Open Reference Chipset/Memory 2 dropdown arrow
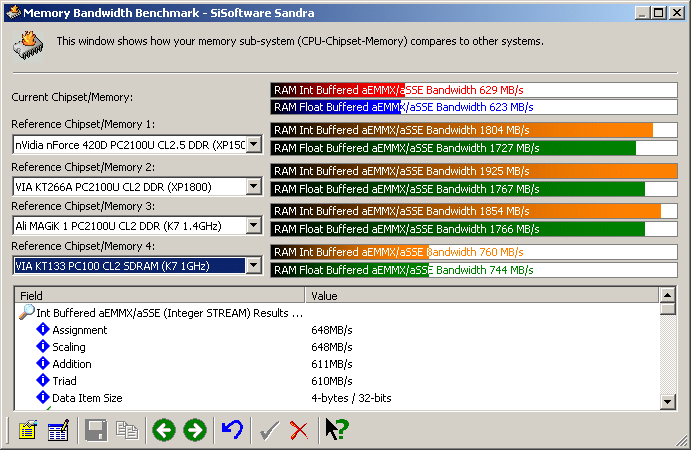The image size is (691, 450). point(254,186)
